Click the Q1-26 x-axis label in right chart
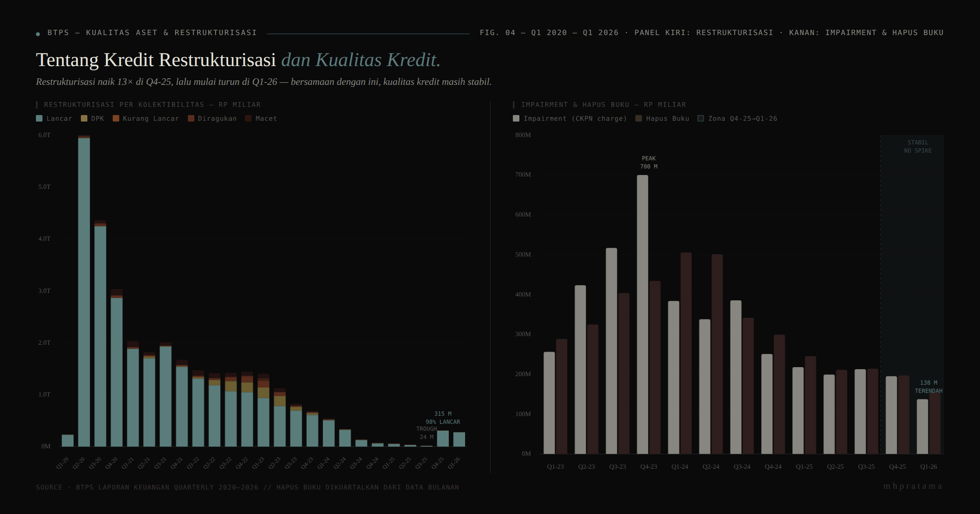980x514 pixels. [929, 467]
